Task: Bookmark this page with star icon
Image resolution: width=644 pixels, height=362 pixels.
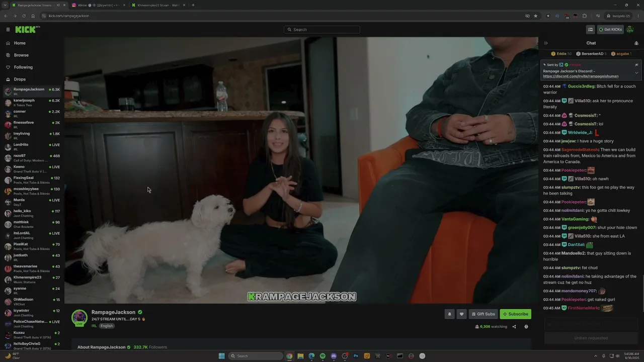Action: coord(535,16)
